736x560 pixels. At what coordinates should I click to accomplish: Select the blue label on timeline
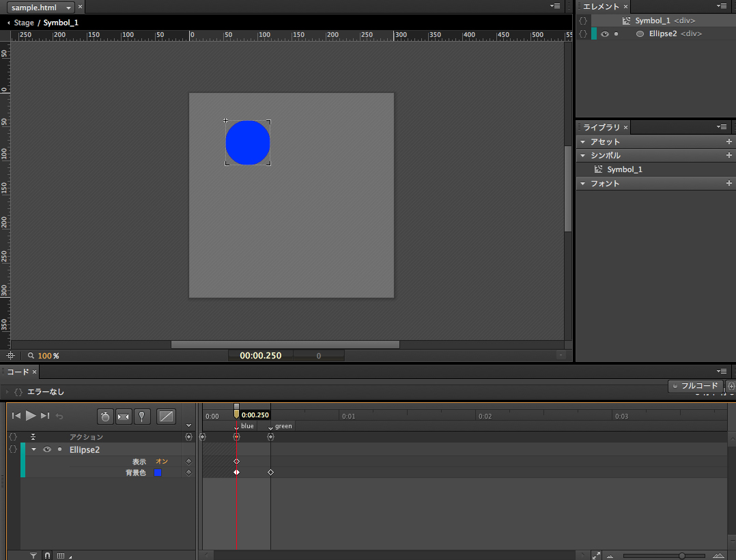tap(247, 425)
